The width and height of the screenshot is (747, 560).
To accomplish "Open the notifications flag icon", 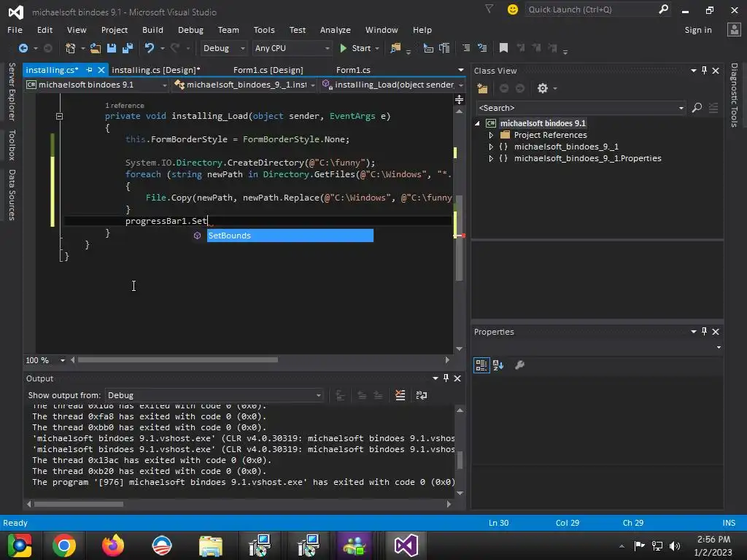I will 489,9.
